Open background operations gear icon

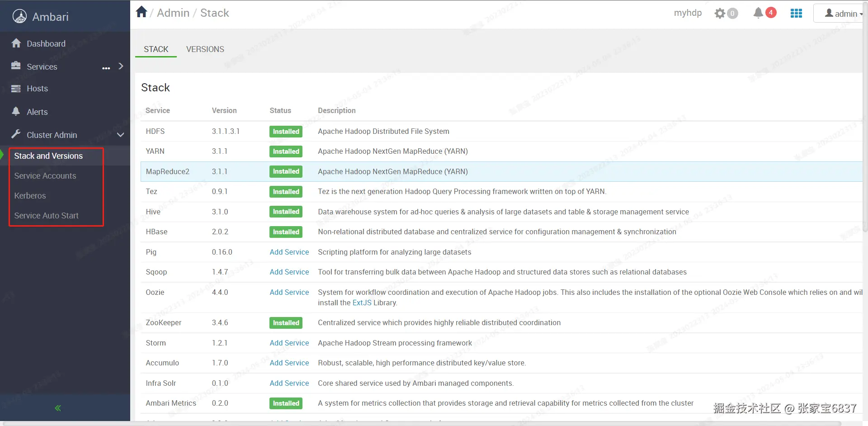[x=720, y=14]
